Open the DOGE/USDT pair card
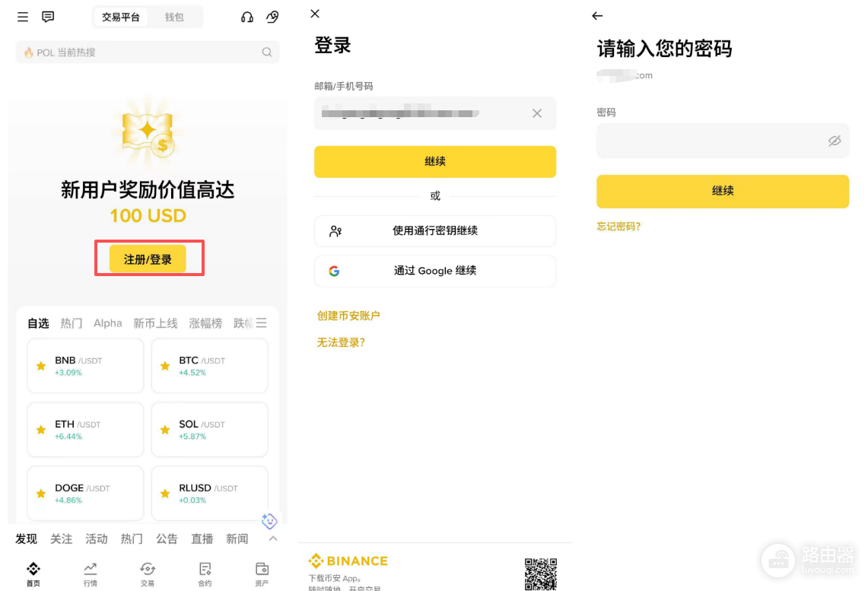The image size is (868, 591). 85,493
